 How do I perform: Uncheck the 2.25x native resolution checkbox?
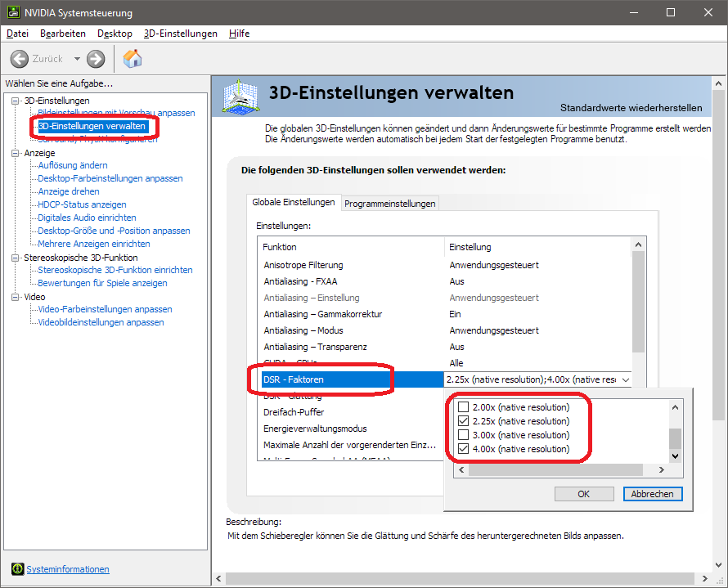[x=464, y=421]
